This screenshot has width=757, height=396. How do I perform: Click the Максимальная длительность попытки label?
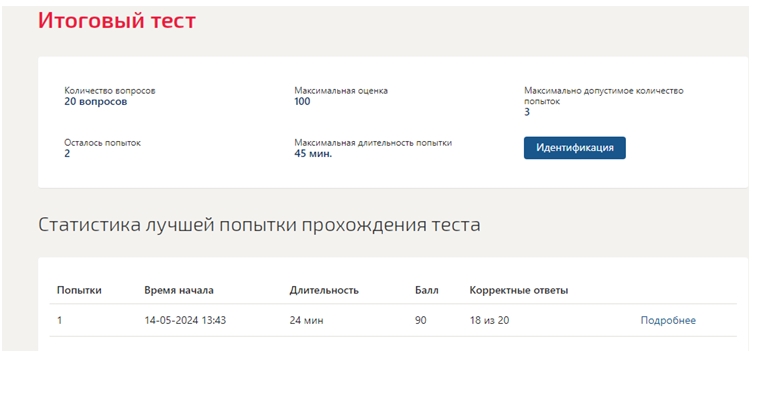(x=373, y=143)
